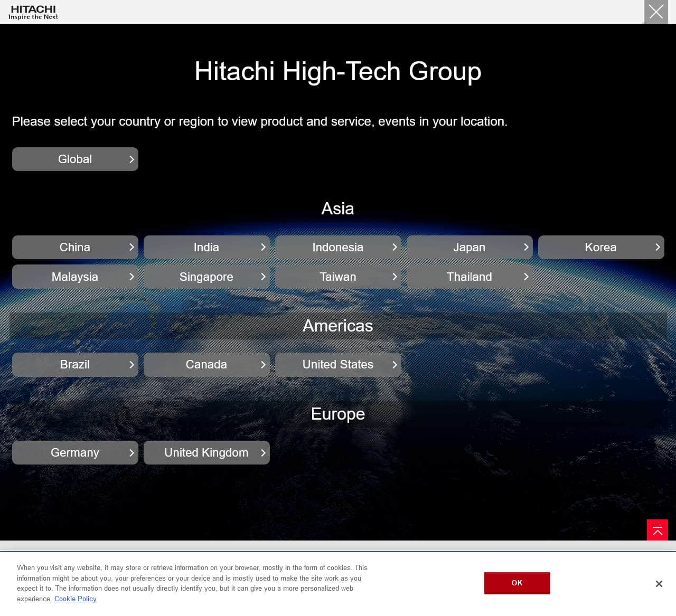The height and width of the screenshot is (616, 676).
Task: Click the red scroll-to-top arrow icon
Action: (657, 530)
